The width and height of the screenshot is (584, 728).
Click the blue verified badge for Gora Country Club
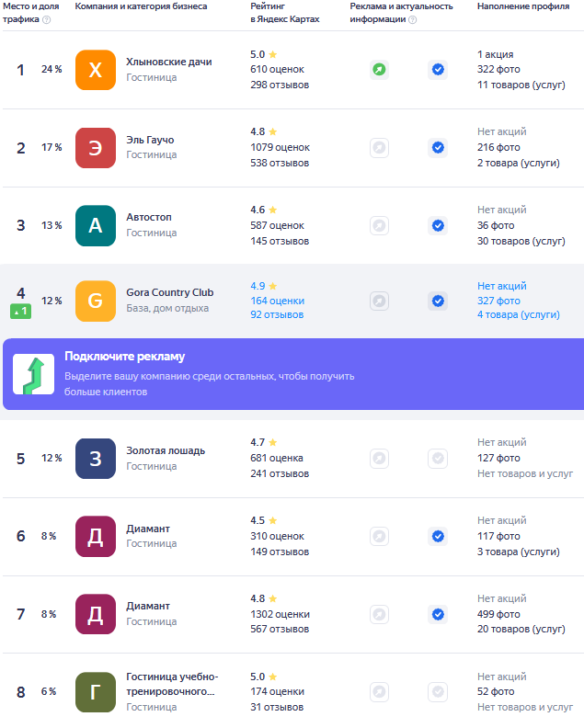(x=438, y=301)
